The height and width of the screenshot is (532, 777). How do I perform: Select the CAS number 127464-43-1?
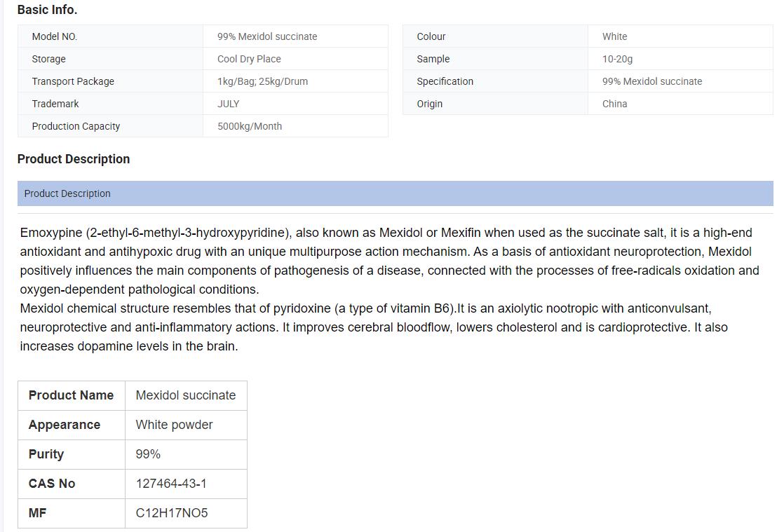[171, 484]
